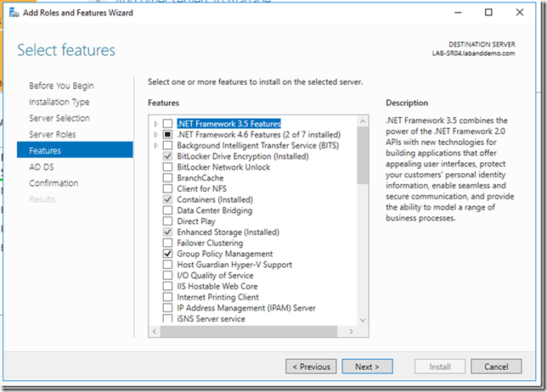Select the Failover Clustering label

210,243
